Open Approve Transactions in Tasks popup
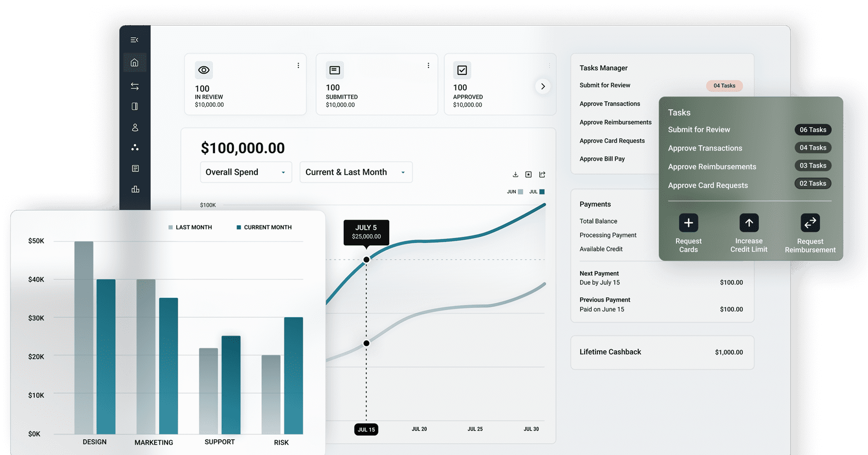Image resolution: width=868 pixels, height=455 pixels. click(x=705, y=148)
